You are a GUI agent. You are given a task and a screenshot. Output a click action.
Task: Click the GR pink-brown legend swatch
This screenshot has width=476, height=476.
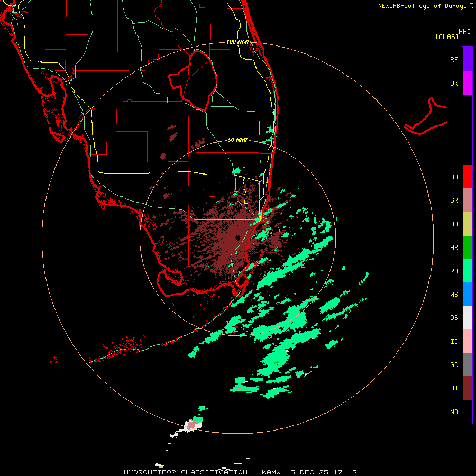(467, 200)
